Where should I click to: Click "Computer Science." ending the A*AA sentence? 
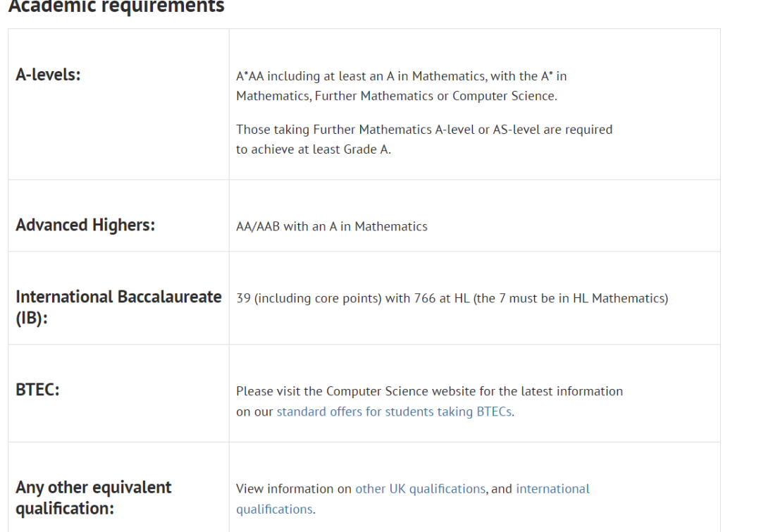(505, 96)
